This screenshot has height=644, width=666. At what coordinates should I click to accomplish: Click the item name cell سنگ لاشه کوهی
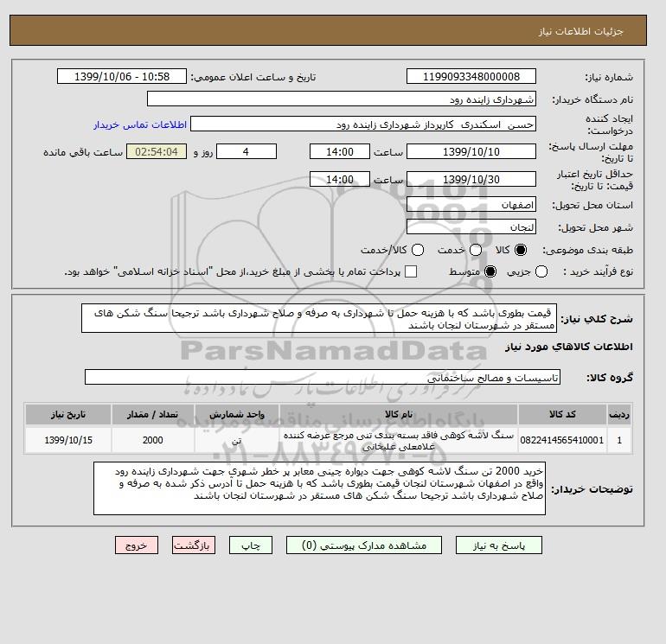[x=399, y=441]
